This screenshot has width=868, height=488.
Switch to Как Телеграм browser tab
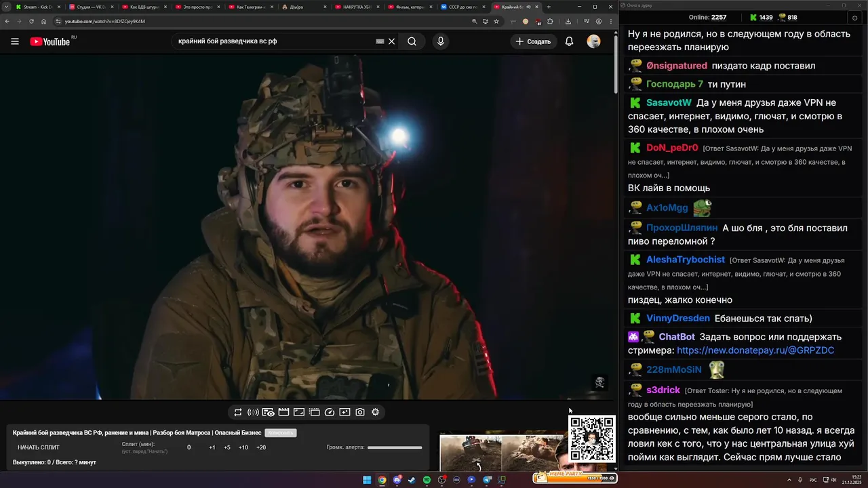250,7
